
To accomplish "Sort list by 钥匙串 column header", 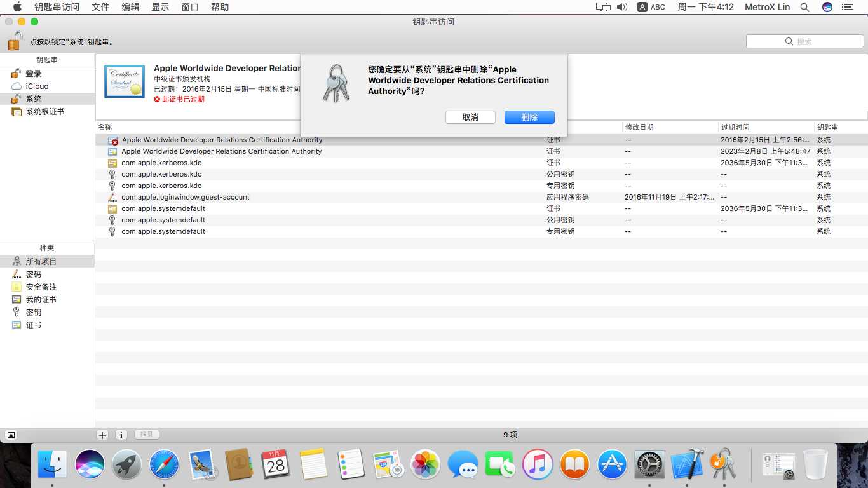I will [827, 127].
